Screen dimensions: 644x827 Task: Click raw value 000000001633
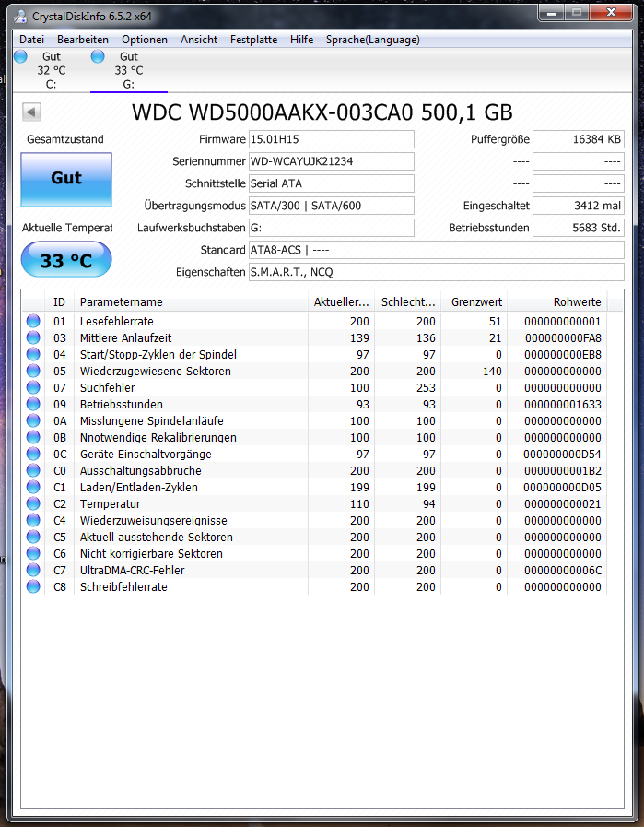(563, 405)
